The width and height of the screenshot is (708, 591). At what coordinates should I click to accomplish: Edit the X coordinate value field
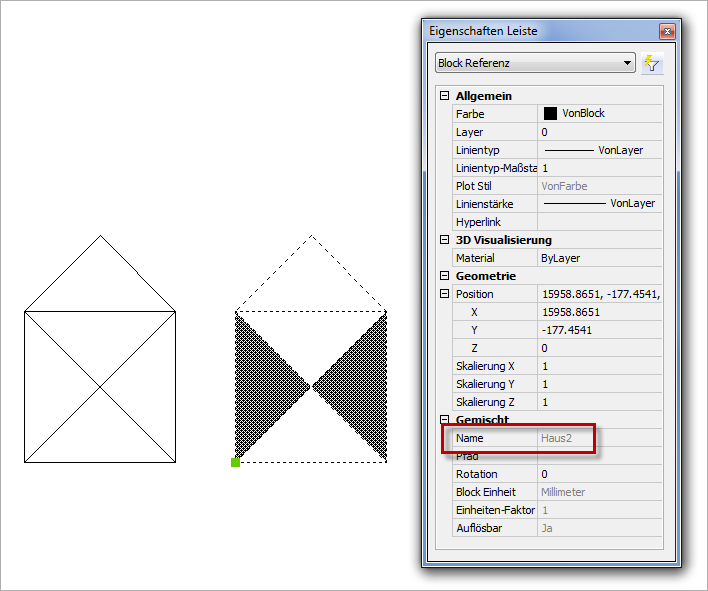coord(600,312)
